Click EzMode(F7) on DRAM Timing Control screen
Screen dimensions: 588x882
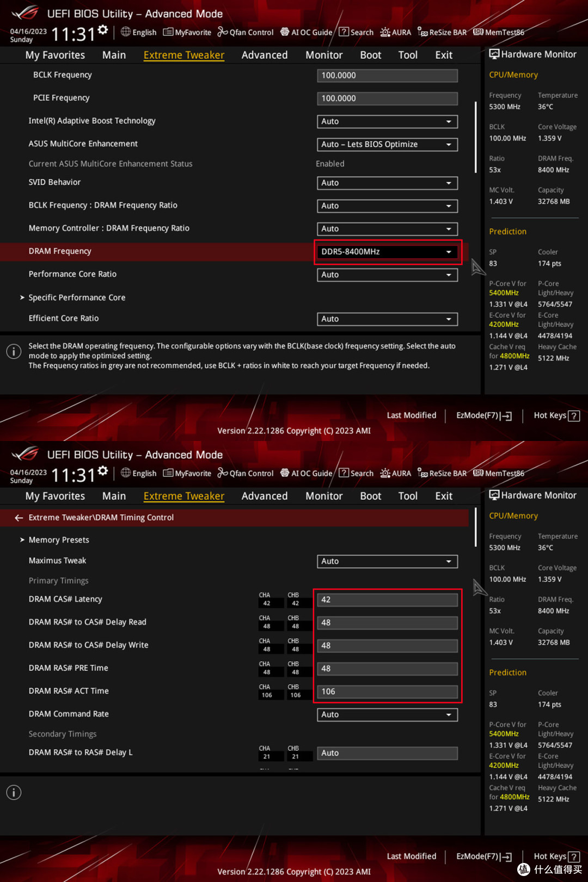pos(484,856)
